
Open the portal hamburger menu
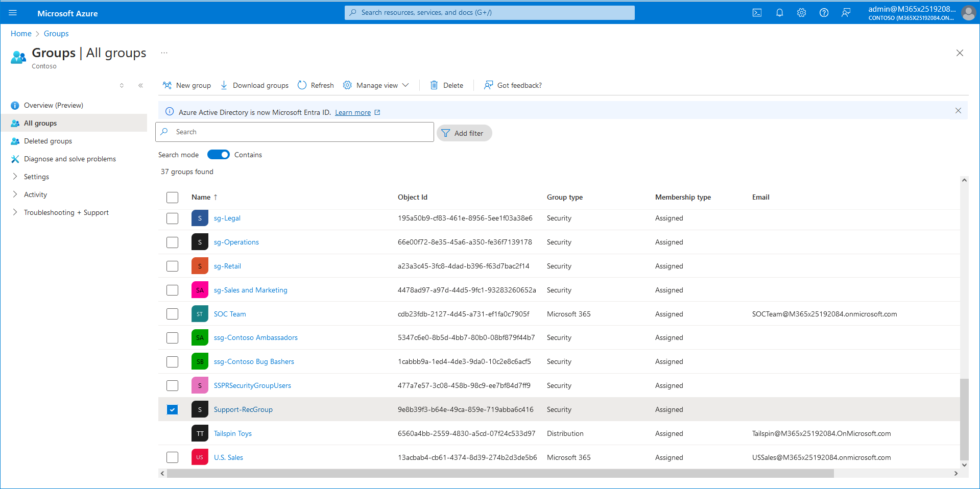pos(13,13)
